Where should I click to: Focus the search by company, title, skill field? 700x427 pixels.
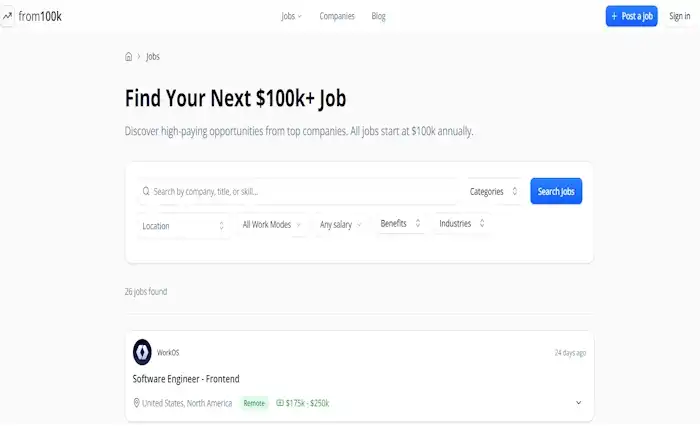tap(298, 192)
